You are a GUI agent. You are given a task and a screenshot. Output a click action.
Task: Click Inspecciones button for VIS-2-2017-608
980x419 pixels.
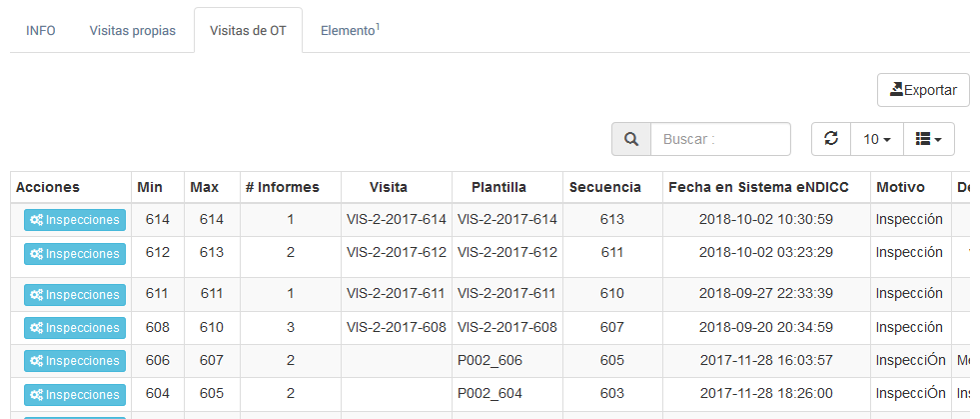(x=74, y=327)
